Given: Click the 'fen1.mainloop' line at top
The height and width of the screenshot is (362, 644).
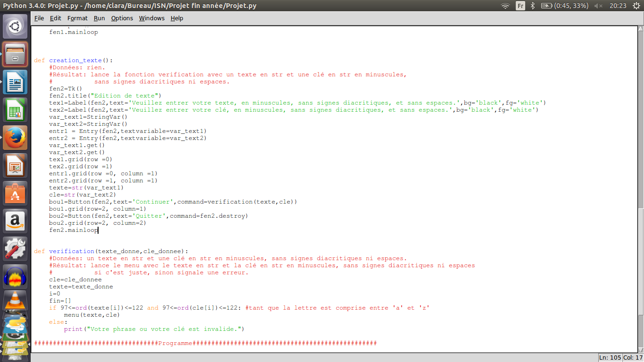Looking at the screenshot, I should pos(74,32).
